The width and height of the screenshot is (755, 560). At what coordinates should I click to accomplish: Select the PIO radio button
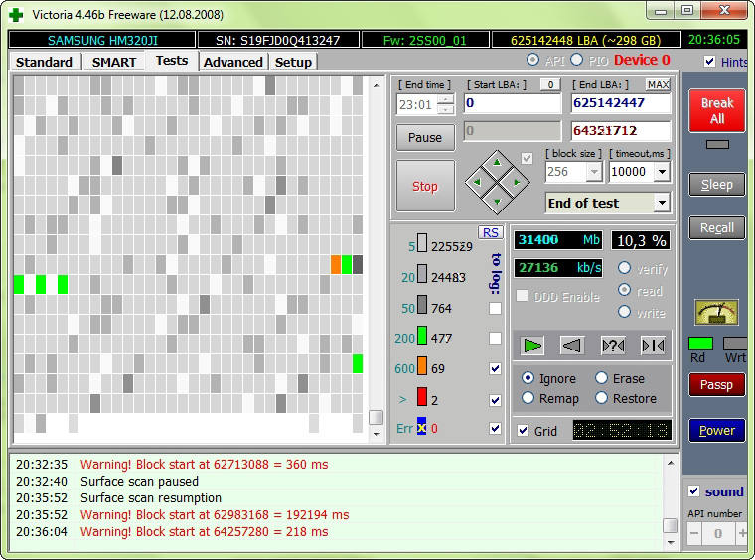[x=577, y=60]
